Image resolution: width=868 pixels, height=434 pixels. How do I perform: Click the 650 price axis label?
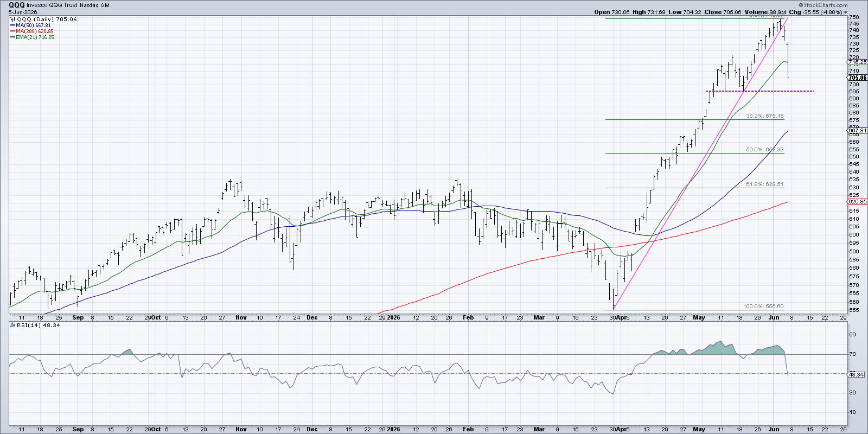(x=854, y=157)
